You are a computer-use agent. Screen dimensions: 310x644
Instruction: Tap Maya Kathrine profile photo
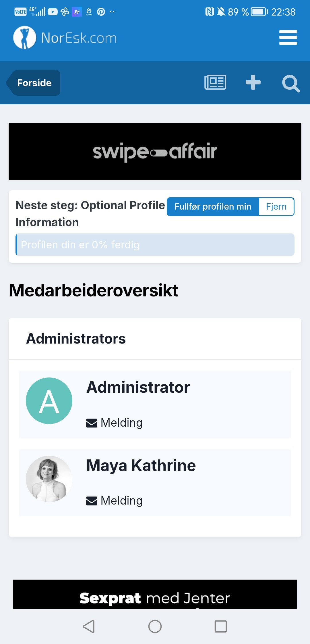click(49, 479)
